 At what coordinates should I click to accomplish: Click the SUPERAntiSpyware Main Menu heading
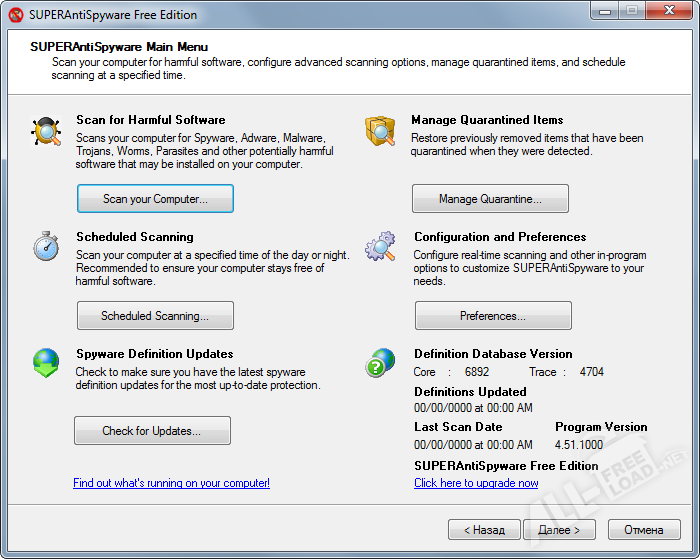pos(119,47)
